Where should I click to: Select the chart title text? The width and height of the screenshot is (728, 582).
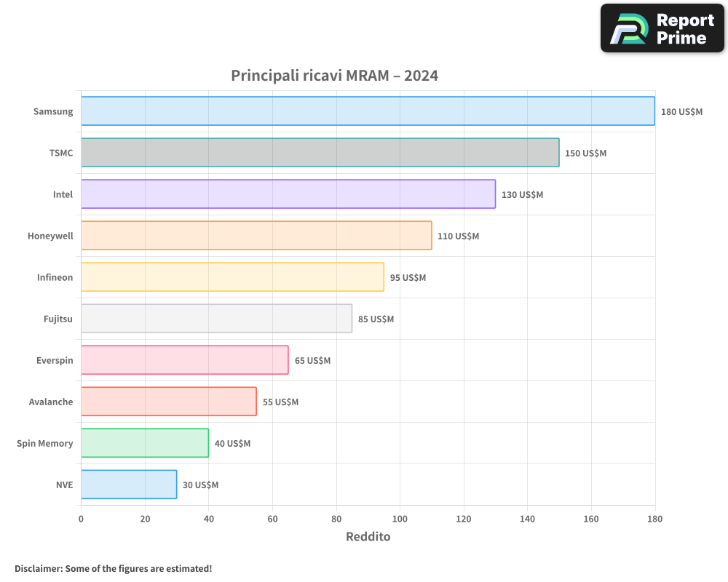coord(334,75)
